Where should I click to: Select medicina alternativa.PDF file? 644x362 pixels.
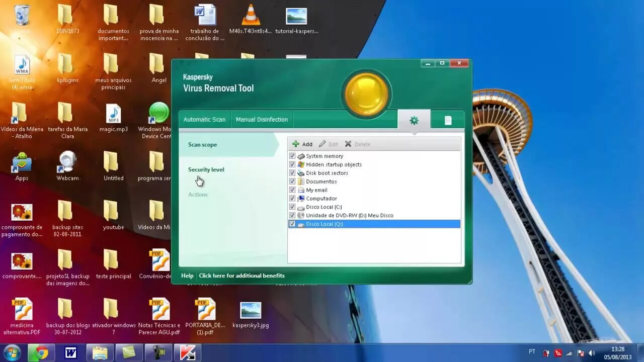point(22,317)
